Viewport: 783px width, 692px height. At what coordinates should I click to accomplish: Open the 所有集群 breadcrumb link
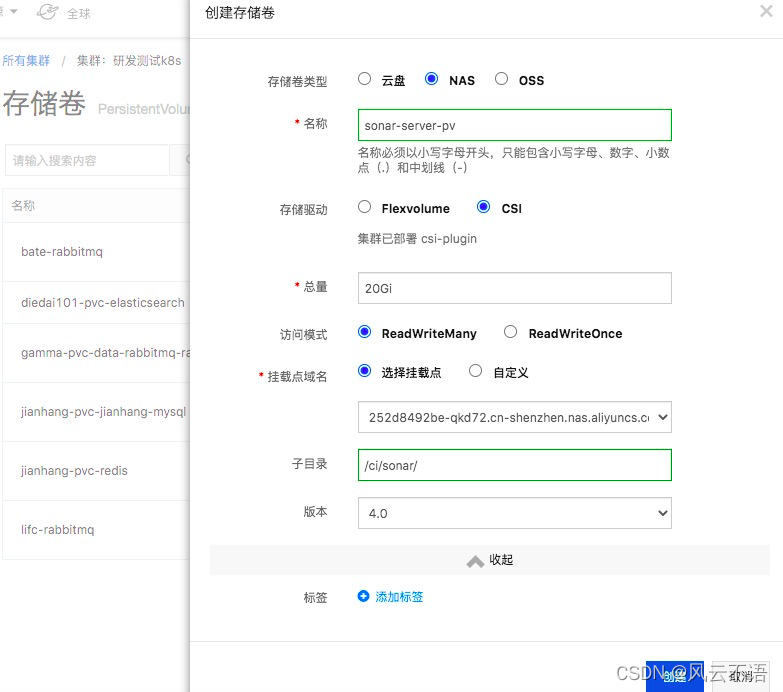coord(26,61)
